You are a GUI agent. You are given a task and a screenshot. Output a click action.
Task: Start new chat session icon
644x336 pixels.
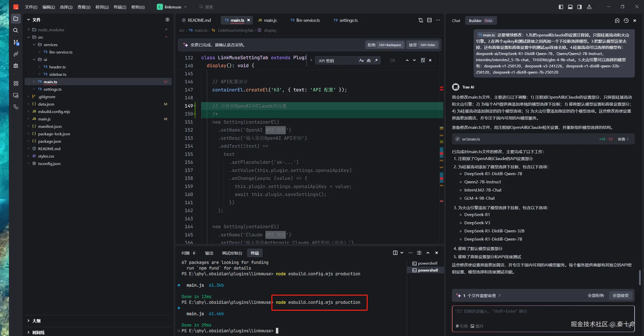click(x=617, y=21)
